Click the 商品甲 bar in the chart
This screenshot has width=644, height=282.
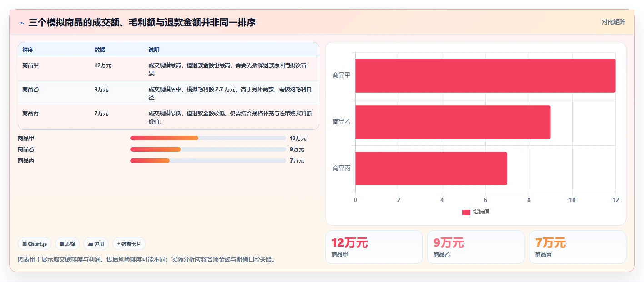[485, 76]
